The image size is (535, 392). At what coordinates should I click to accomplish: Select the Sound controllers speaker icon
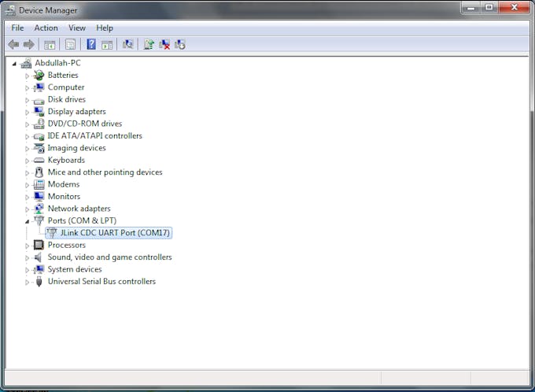tap(39, 257)
